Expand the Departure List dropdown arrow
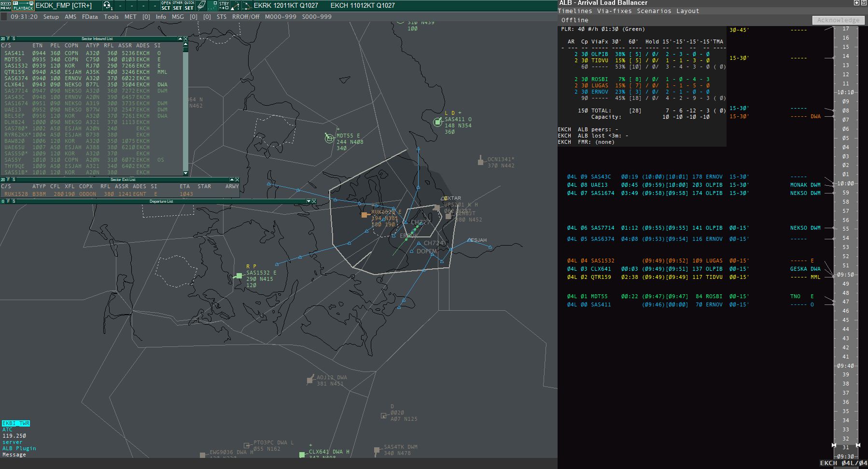This screenshot has width=868, height=469. coord(308,201)
